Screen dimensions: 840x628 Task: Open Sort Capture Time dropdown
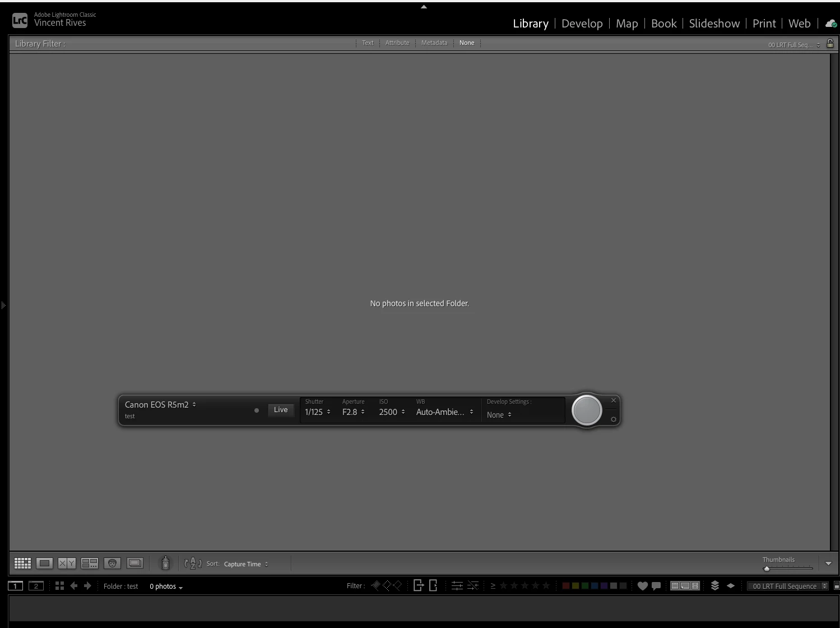246,564
